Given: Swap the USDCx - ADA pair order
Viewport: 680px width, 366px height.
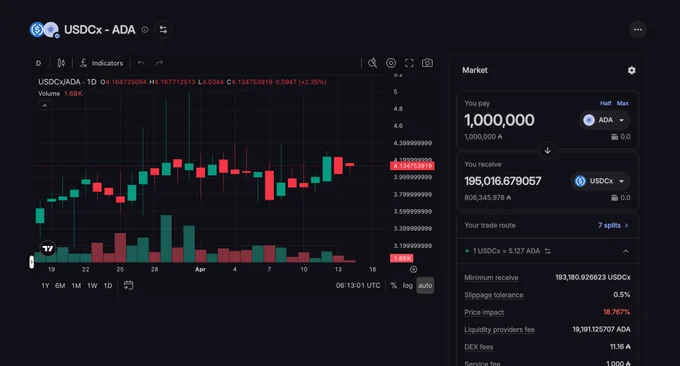Looking at the screenshot, I should pos(163,29).
